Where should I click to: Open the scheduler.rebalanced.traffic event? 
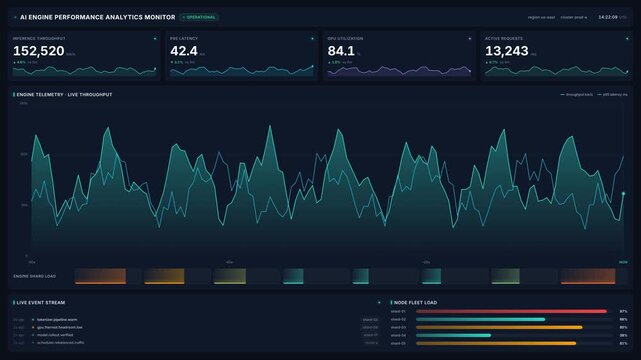pyautogui.click(x=61, y=343)
